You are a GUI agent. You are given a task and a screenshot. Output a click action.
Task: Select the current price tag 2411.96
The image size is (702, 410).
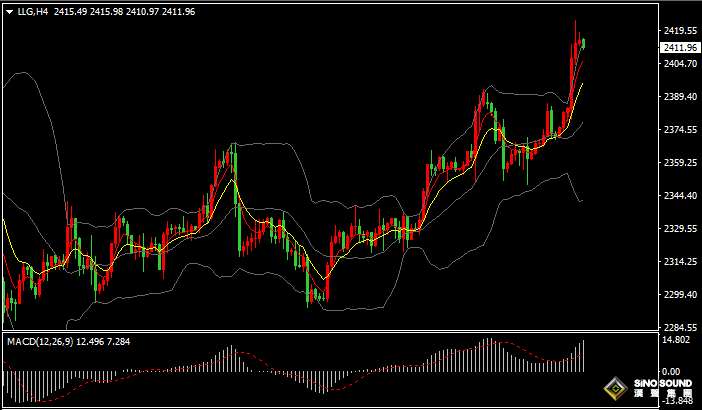[x=680, y=47]
